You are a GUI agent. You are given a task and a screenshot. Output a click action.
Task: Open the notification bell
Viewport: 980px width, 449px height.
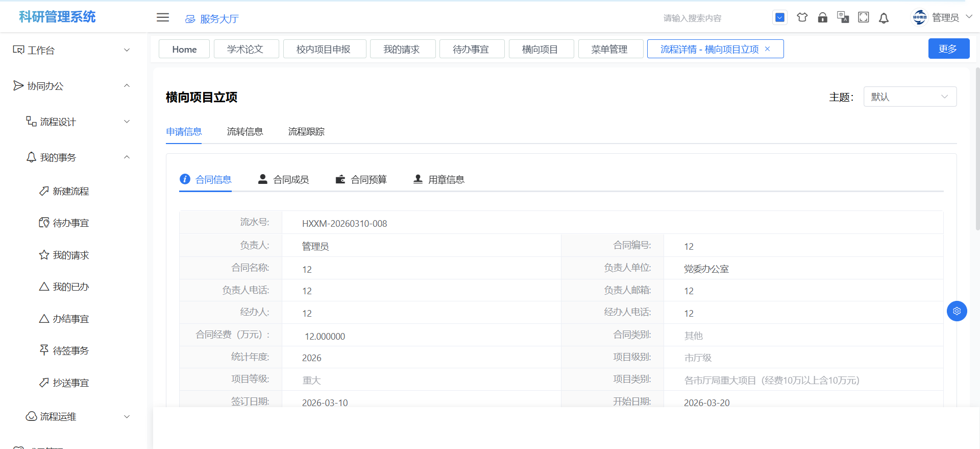pos(884,18)
